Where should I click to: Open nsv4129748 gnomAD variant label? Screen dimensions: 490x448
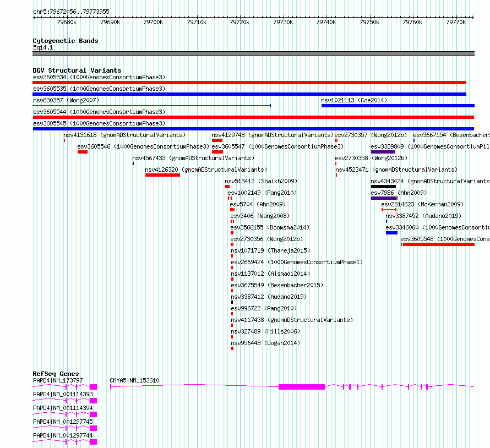[x=273, y=135]
